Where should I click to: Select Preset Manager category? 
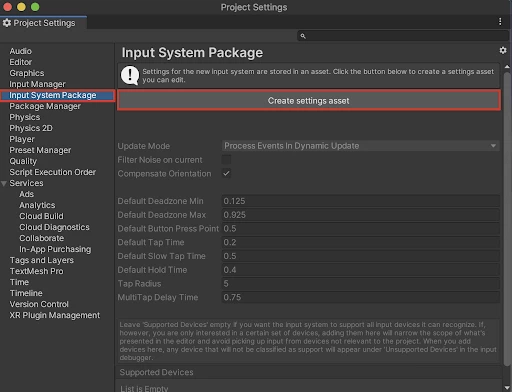click(40, 150)
